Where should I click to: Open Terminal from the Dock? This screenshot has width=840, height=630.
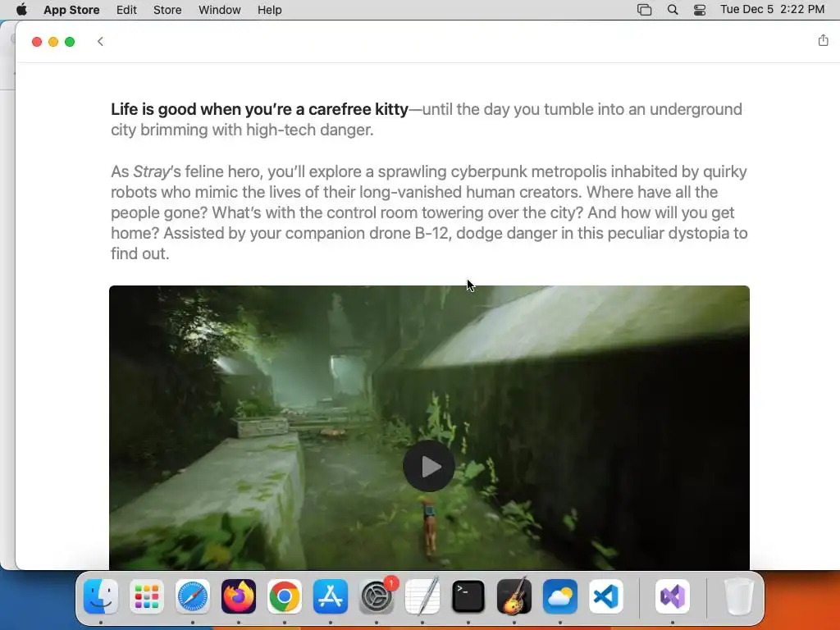click(x=468, y=596)
